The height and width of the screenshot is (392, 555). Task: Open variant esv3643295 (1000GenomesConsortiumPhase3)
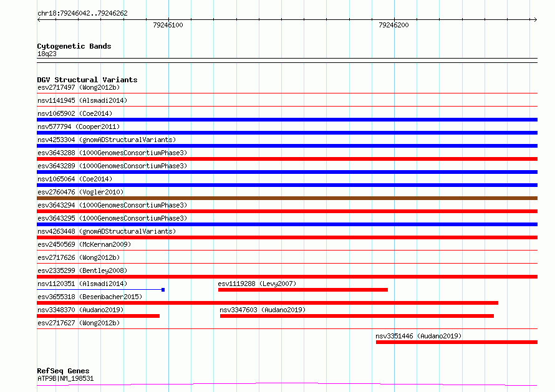(x=112, y=218)
